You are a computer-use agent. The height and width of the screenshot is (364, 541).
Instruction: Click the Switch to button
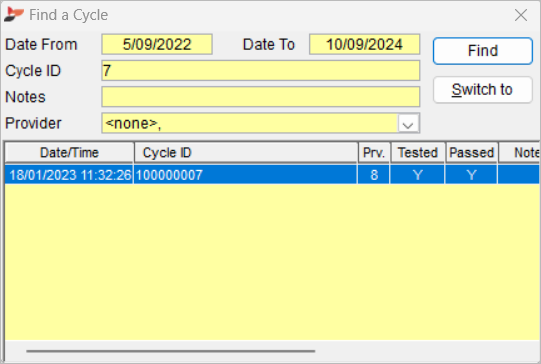click(483, 90)
